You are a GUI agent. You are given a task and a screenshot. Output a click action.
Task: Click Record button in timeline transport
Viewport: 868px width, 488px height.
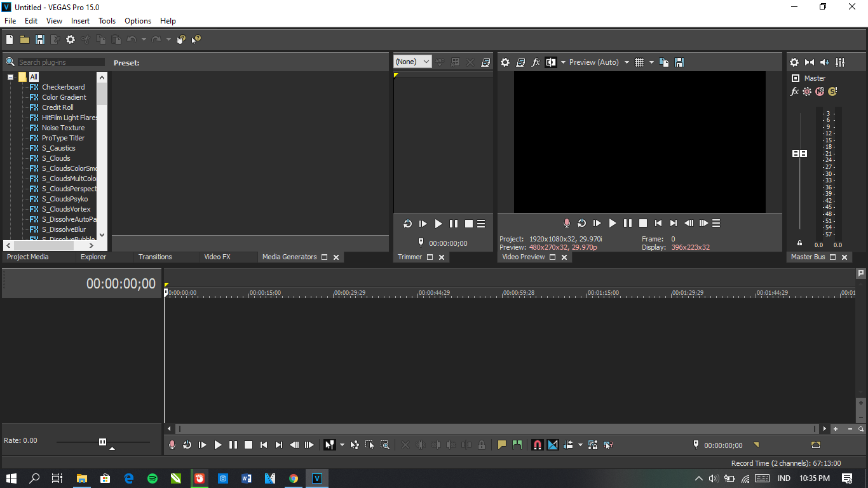[x=172, y=445]
